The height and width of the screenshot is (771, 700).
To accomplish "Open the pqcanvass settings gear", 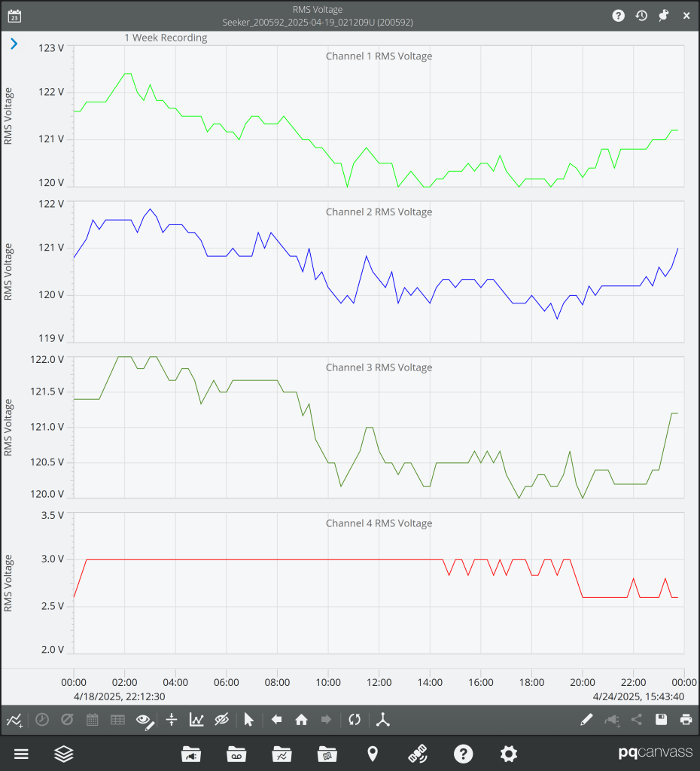I will click(508, 754).
